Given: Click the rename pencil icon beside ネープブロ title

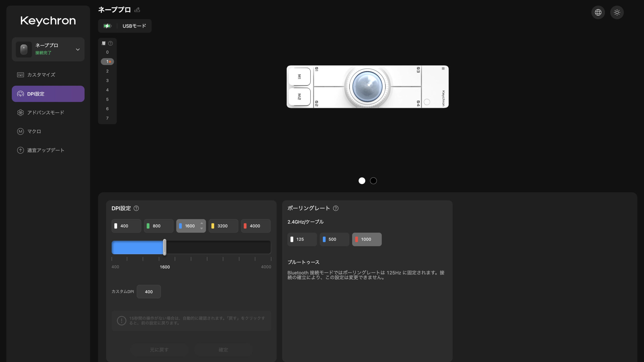Looking at the screenshot, I should click(137, 10).
